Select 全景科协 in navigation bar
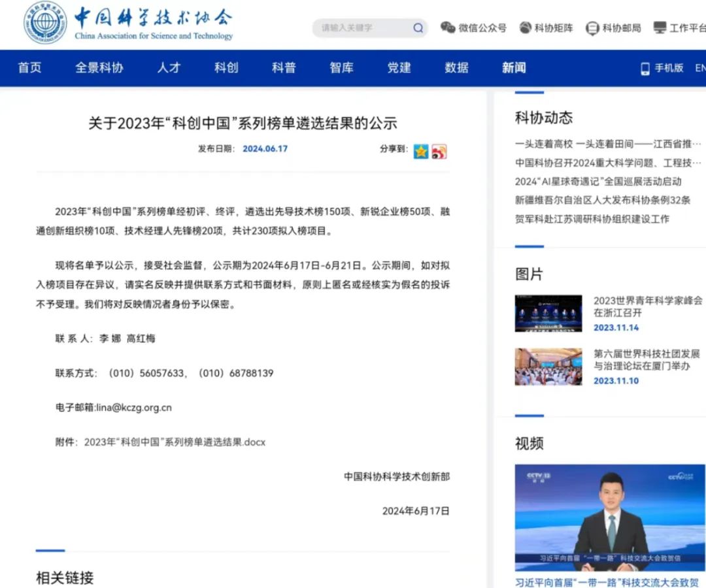The image size is (706, 588). 99,68
